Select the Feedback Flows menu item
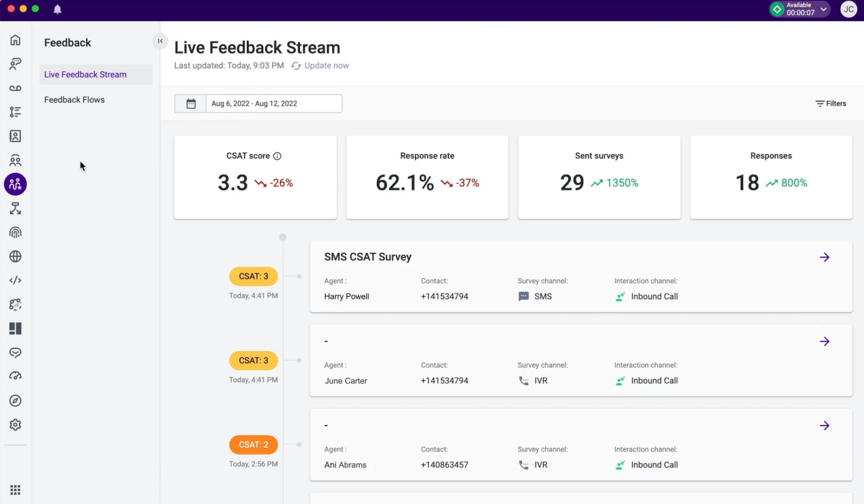This screenshot has height=504, width=864. click(x=74, y=100)
